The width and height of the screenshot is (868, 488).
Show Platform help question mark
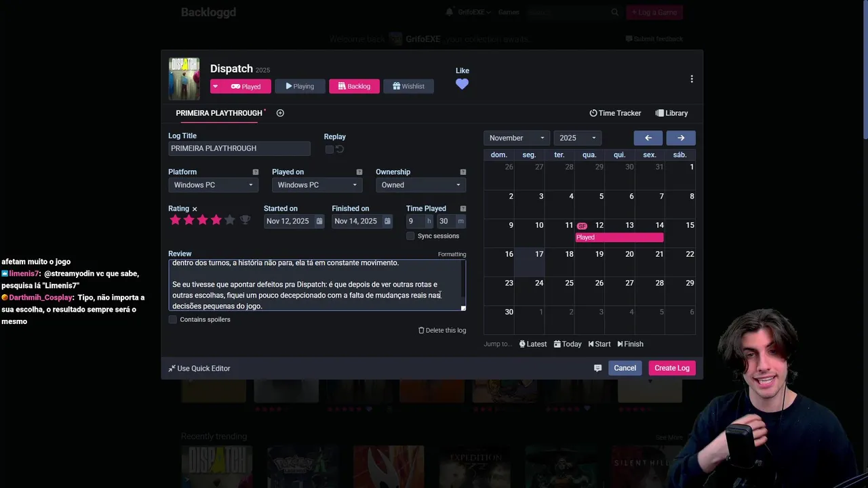tap(256, 172)
